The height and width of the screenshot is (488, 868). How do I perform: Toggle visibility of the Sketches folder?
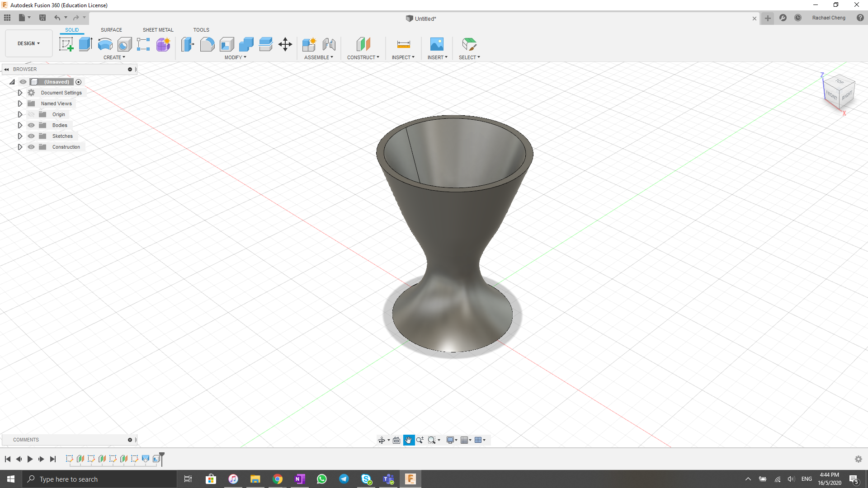(31, 136)
